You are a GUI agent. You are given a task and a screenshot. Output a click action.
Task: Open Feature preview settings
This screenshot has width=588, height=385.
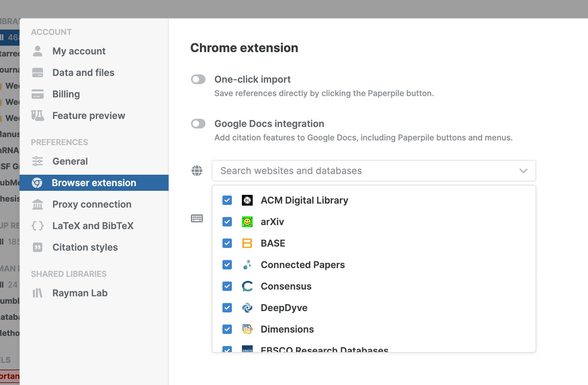click(x=89, y=116)
